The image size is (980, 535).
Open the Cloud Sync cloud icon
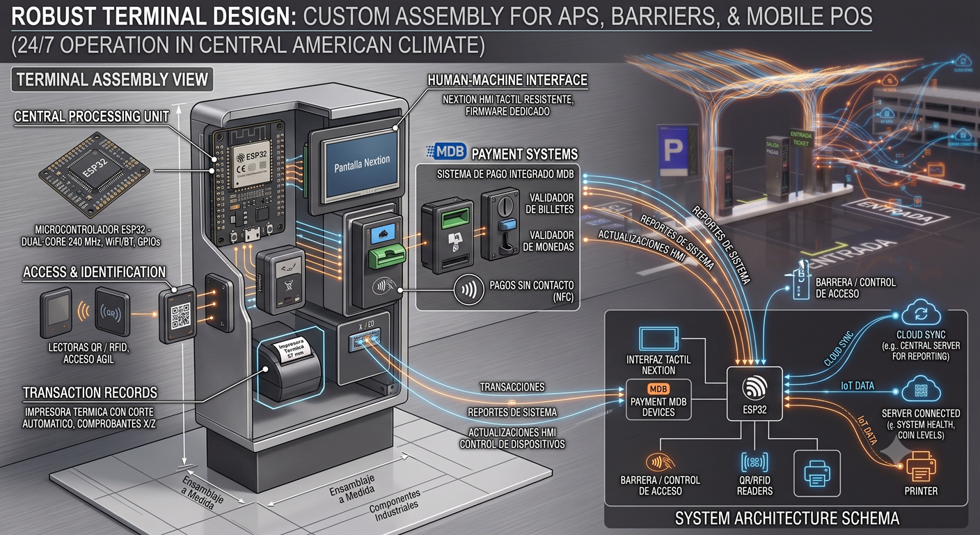(921, 314)
